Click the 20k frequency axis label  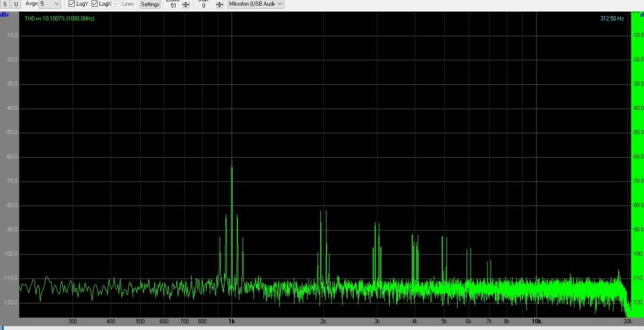click(628, 321)
